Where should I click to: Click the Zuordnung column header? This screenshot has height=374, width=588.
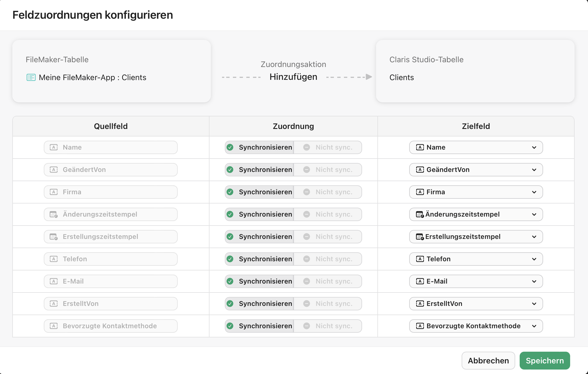[293, 126]
